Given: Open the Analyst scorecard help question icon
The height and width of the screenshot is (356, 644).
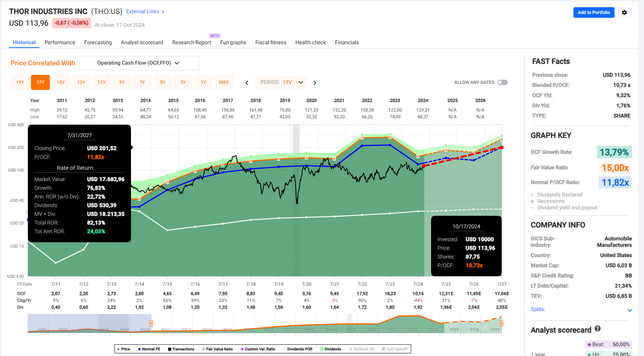Looking at the screenshot, I should (598, 329).
